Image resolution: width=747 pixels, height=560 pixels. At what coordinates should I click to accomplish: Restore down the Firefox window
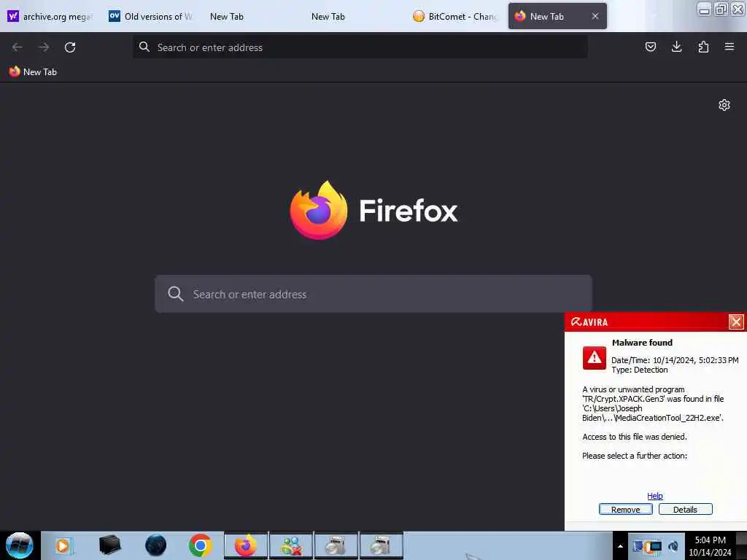click(x=721, y=9)
